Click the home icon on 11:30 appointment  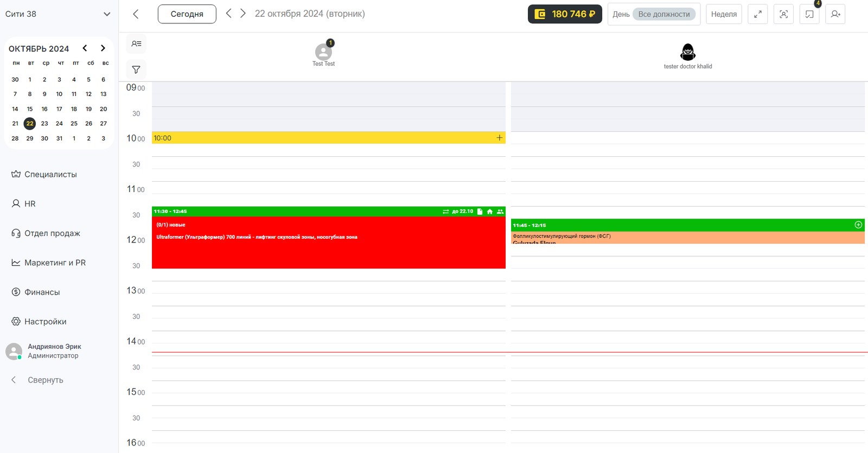(x=490, y=212)
